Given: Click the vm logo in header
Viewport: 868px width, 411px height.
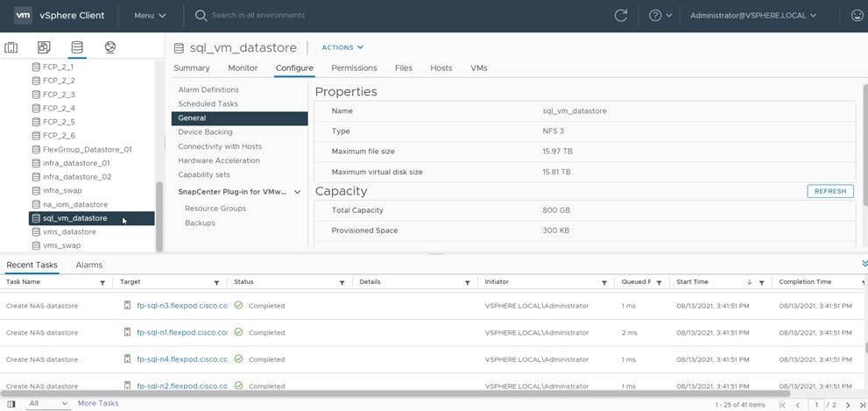Looking at the screenshot, I should 23,16.
